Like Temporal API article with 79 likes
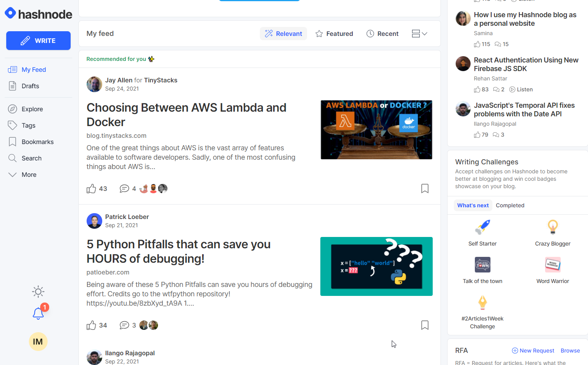 (477, 135)
